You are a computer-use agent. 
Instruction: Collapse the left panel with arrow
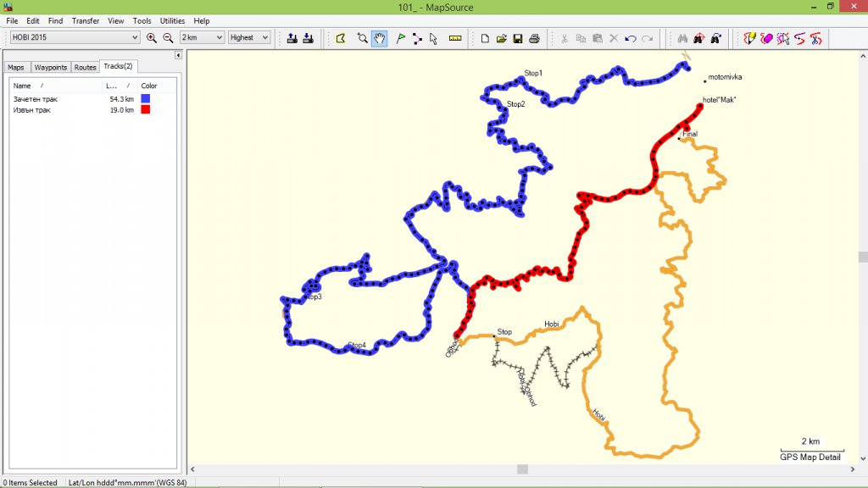click(178, 55)
